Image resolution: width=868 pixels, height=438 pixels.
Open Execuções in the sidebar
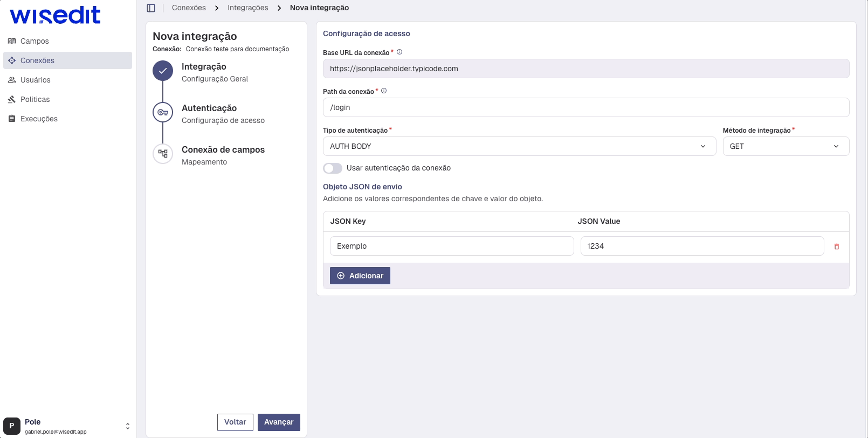click(x=39, y=119)
